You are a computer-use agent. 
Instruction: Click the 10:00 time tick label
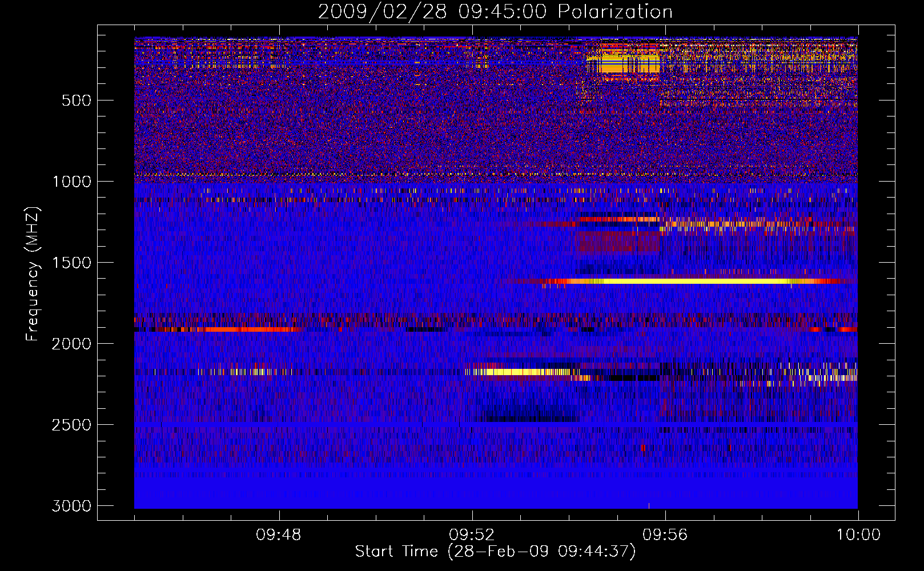point(858,535)
